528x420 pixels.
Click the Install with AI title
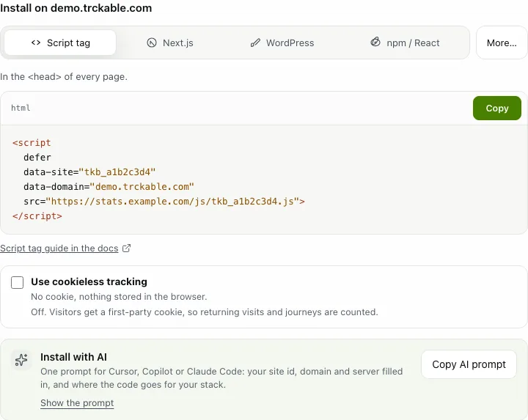73,357
